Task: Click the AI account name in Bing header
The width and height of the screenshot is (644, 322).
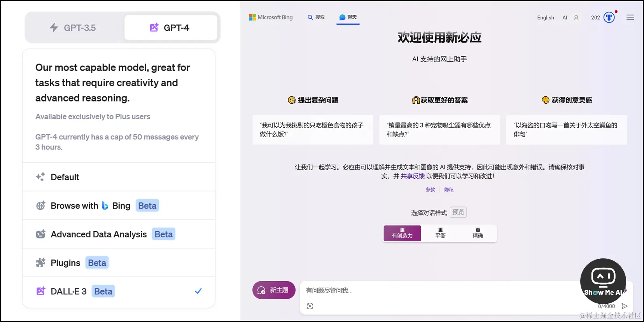Action: (x=565, y=17)
